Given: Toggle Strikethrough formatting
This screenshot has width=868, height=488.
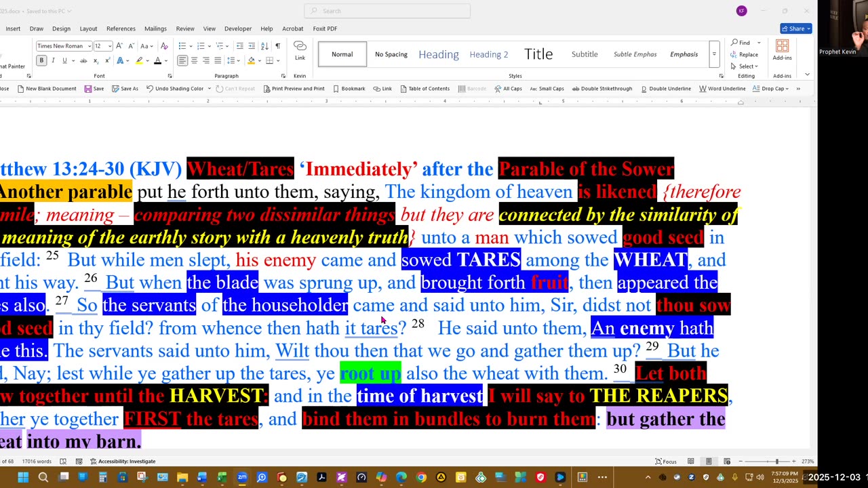Looking at the screenshot, I should [84, 60].
